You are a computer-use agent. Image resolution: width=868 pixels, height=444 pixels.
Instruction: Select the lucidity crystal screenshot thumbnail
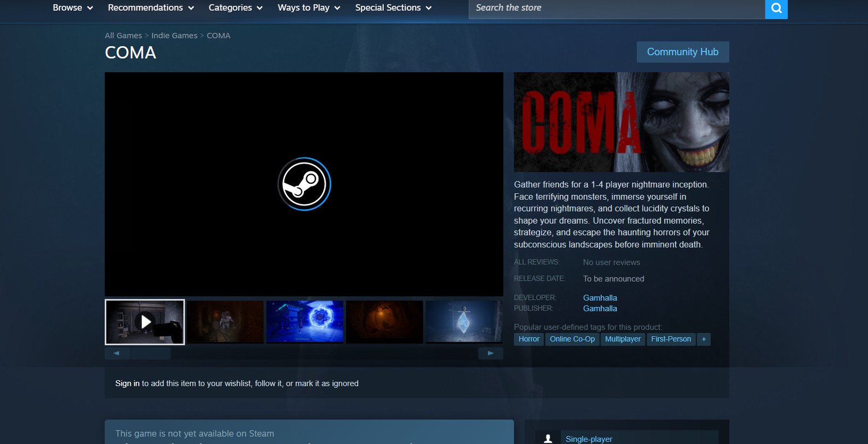coord(464,322)
